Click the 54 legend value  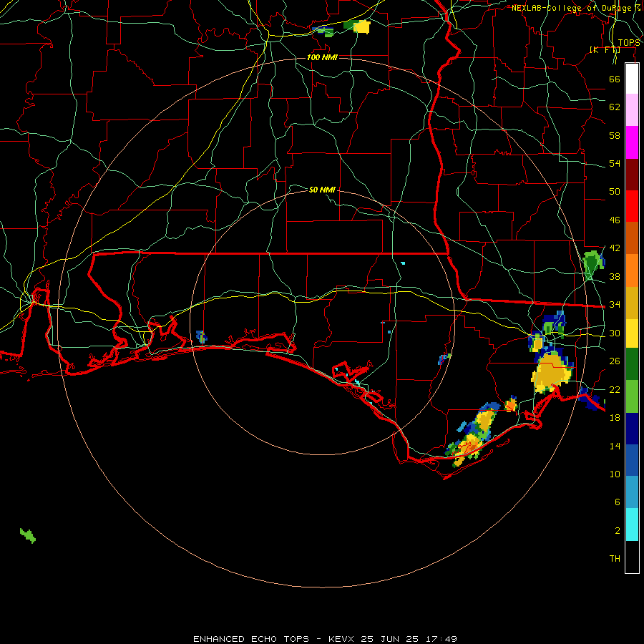(x=615, y=163)
